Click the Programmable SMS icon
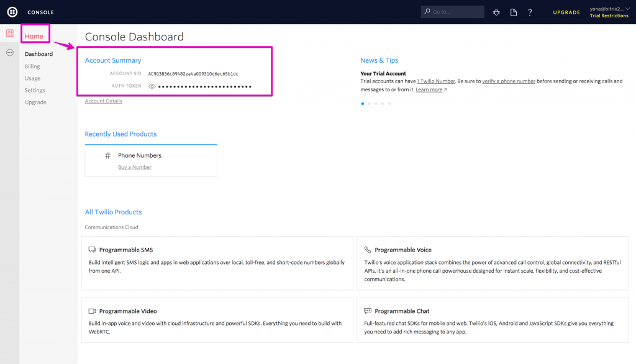 92,250
